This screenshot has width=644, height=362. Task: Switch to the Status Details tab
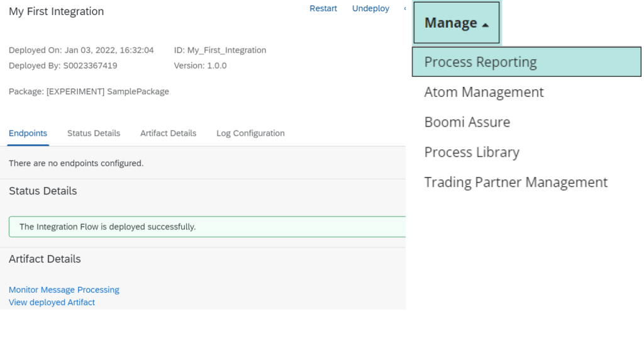94,133
